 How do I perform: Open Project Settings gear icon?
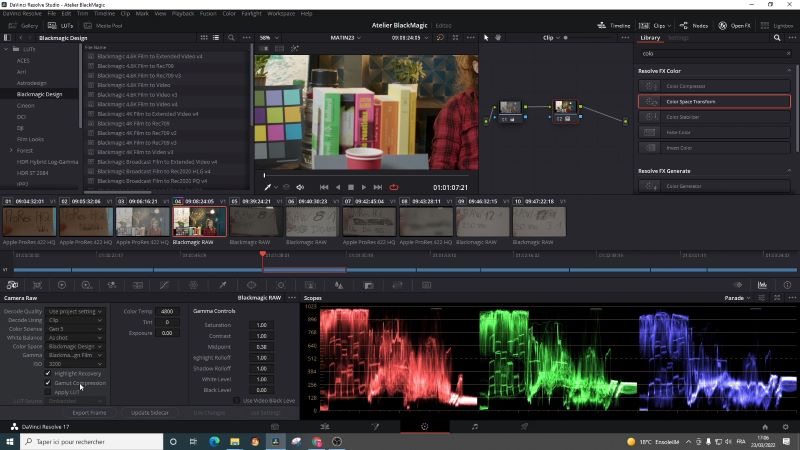pos(786,427)
